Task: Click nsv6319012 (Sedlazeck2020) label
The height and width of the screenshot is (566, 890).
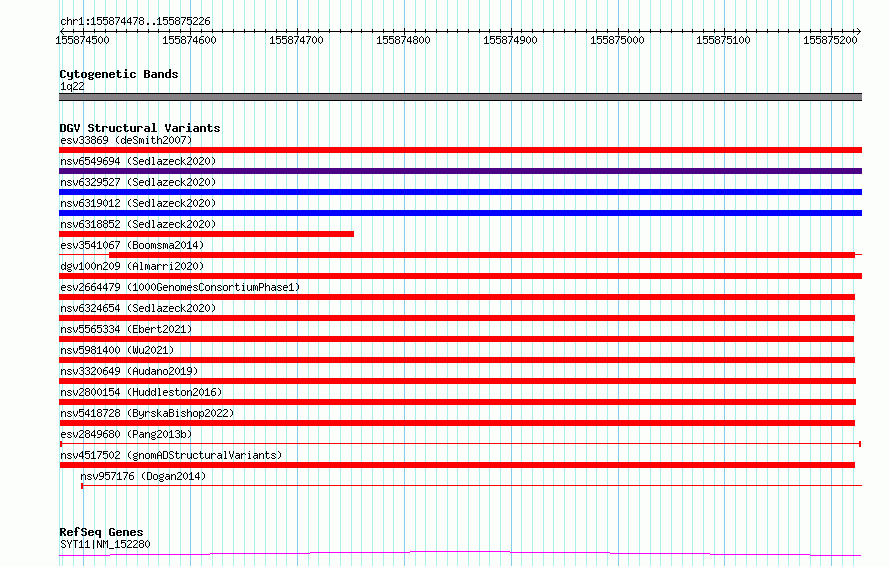Action: point(138,203)
